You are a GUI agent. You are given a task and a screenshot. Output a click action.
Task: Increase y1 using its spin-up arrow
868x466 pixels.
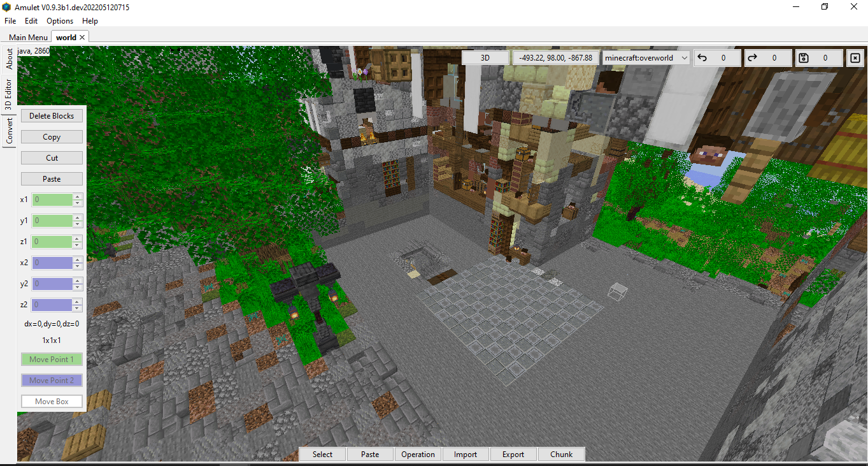coord(78,217)
